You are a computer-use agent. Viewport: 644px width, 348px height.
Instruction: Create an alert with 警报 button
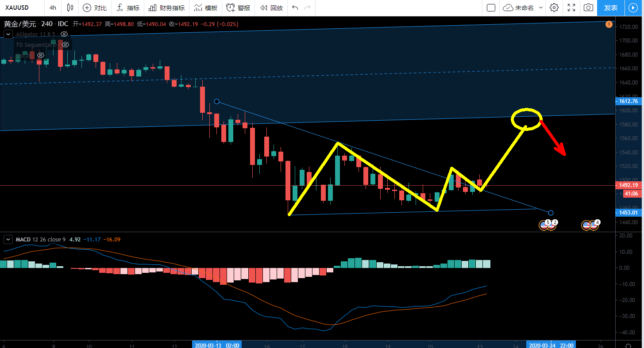(238, 8)
